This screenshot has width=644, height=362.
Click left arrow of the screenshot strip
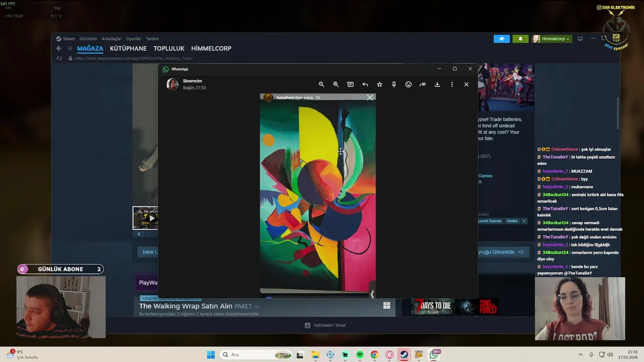(139, 234)
